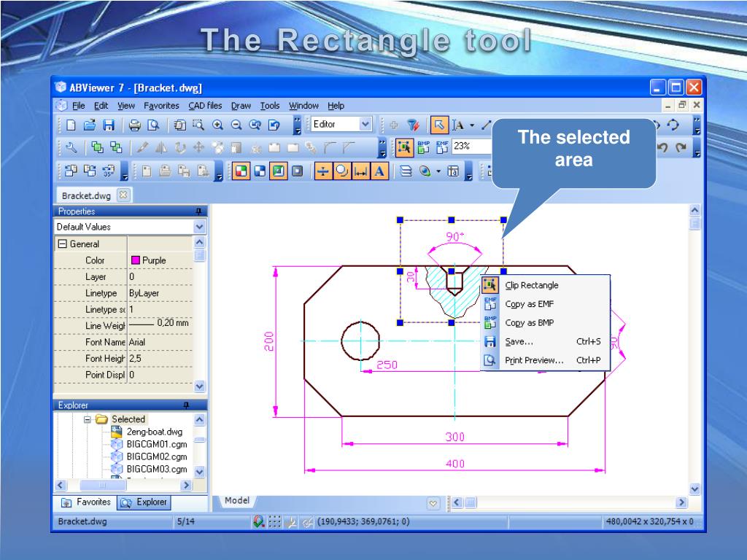Open the dropdown arrow next to the text tool
747x560 pixels.
[x=472, y=125]
